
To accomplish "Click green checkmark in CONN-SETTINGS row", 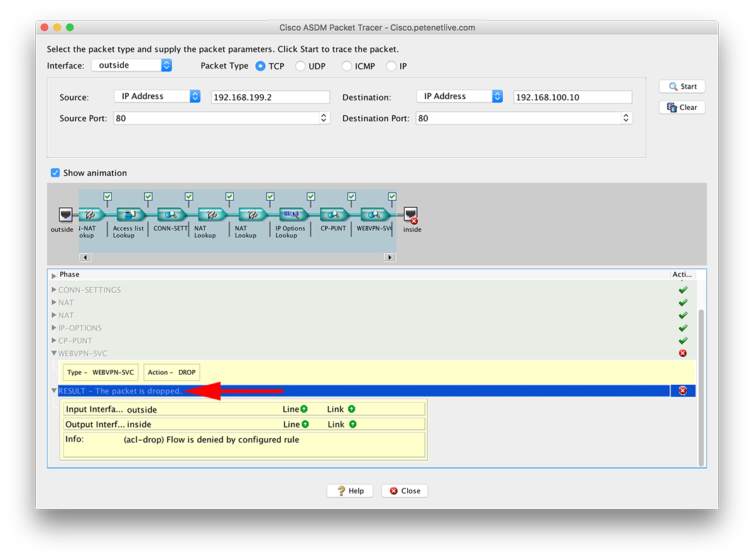I will (683, 290).
